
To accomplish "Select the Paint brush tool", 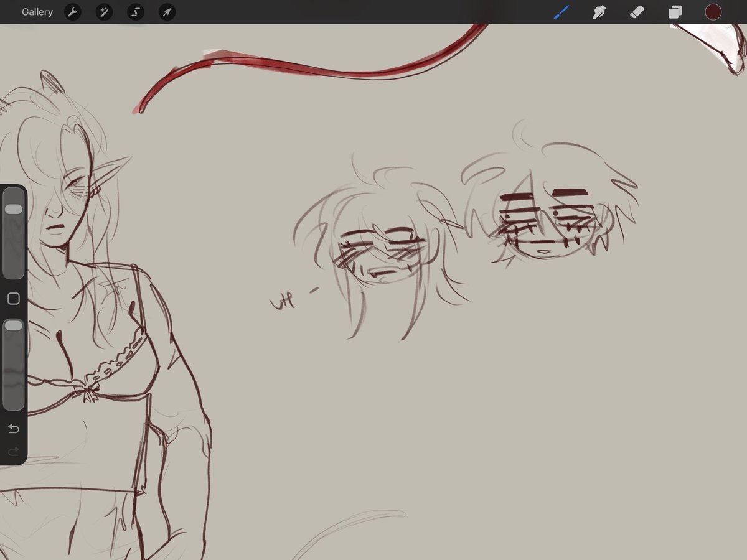I will click(x=561, y=12).
